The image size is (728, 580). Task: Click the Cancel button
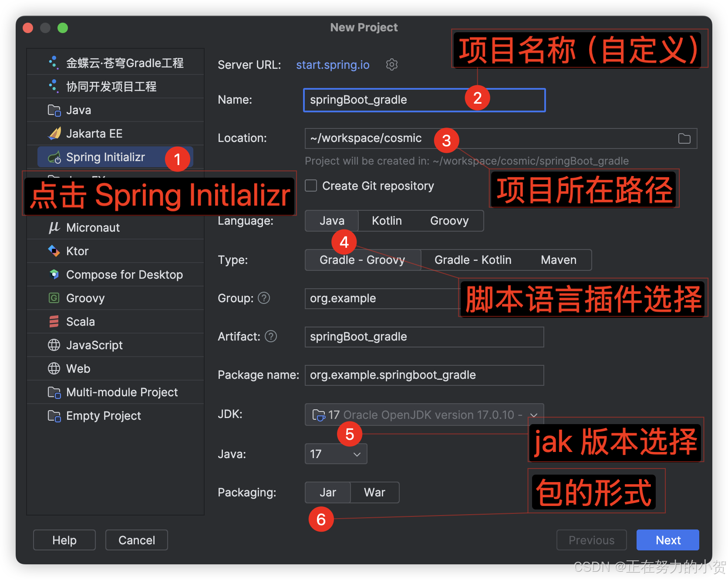click(137, 540)
